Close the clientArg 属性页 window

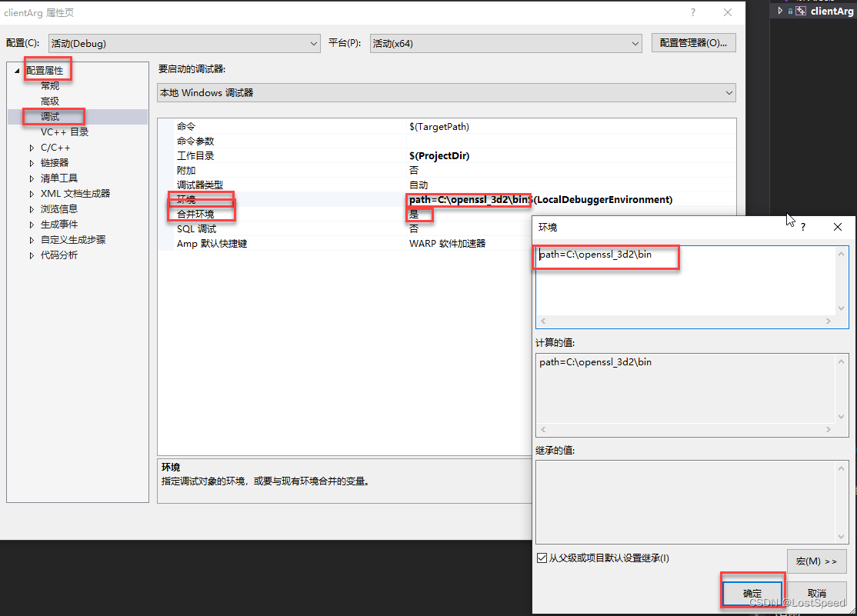pyautogui.click(x=728, y=12)
